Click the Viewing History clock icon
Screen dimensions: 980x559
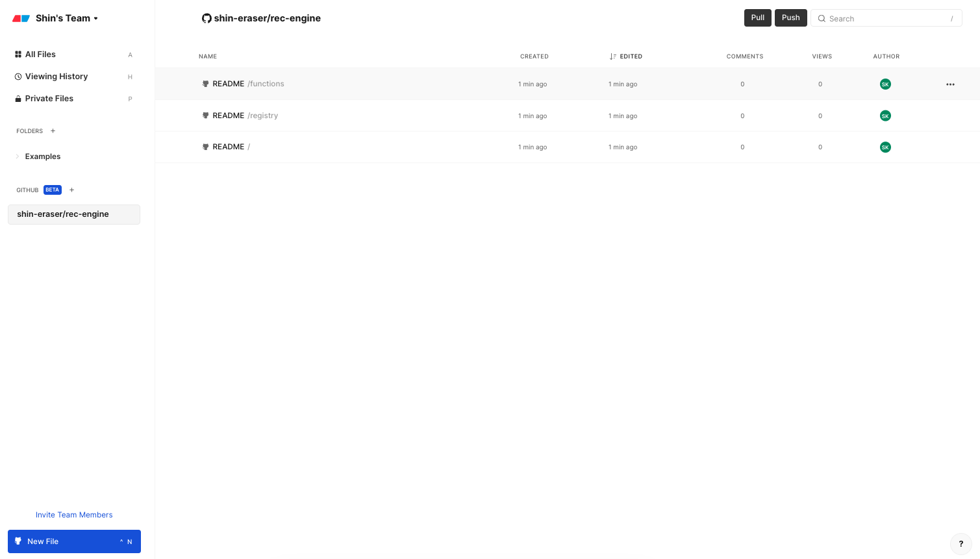click(x=18, y=77)
